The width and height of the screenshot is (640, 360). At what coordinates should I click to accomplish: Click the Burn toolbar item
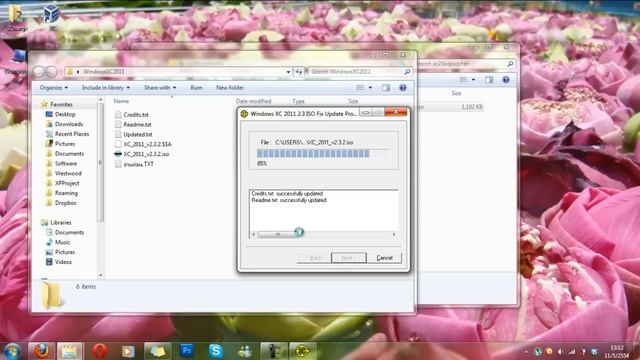click(196, 88)
